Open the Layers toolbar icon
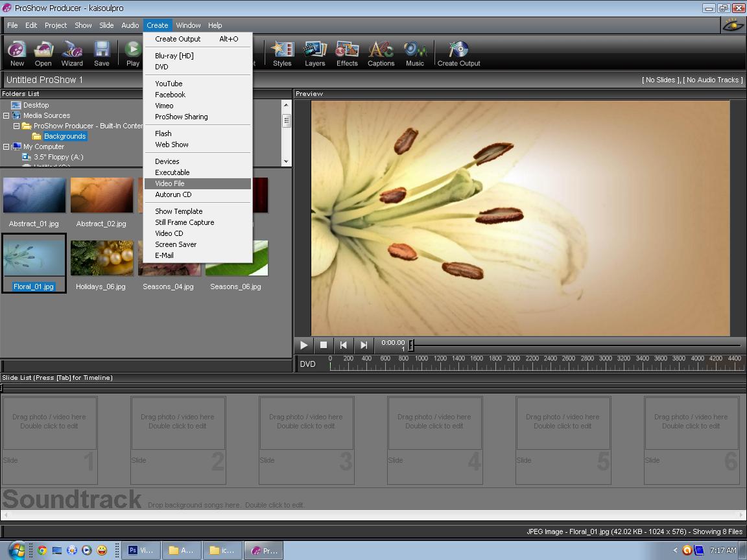This screenshot has width=747, height=560. [x=315, y=53]
